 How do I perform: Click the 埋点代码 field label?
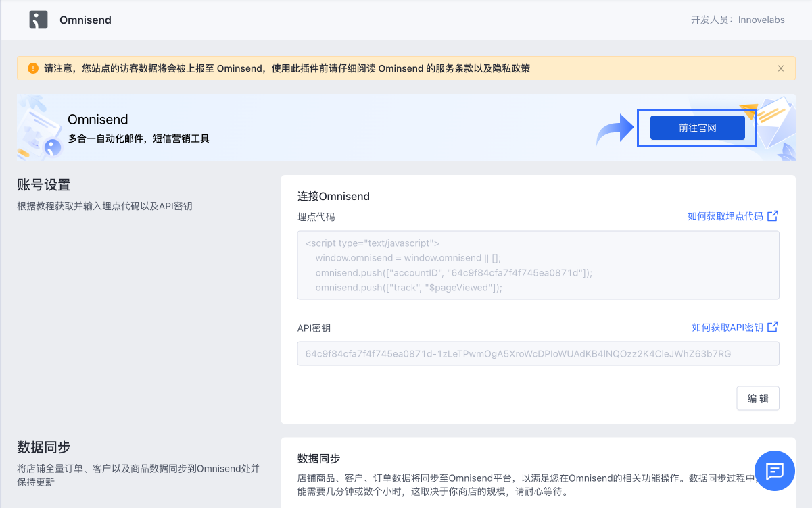click(x=316, y=217)
